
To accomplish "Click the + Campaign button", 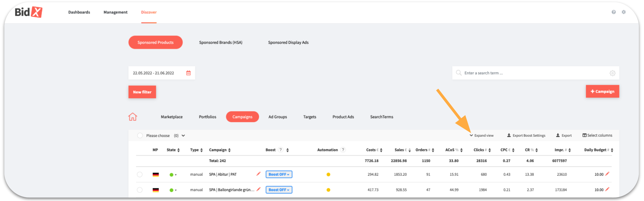I will coord(602,91).
